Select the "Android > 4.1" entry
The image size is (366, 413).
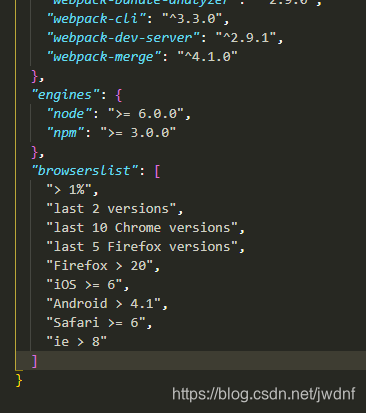coord(104,304)
